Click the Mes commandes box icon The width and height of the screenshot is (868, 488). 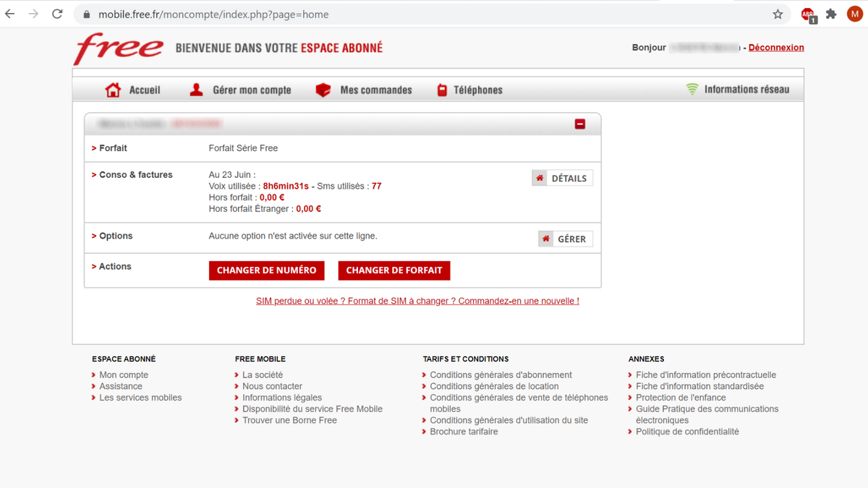coord(323,90)
